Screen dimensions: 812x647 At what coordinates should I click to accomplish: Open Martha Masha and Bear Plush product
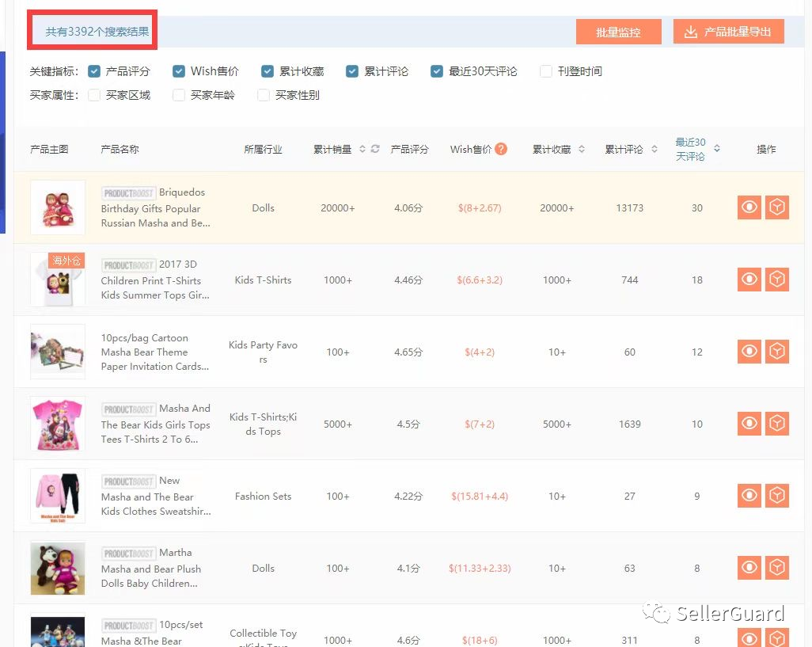point(150,568)
